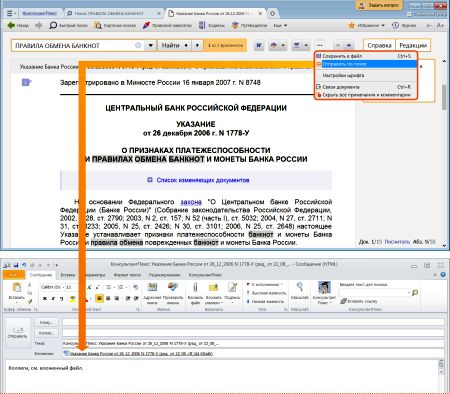This screenshot has height=394, width=450.
Task: Click the Вложить файл paperclip icon
Action: pyautogui.click(x=195, y=287)
